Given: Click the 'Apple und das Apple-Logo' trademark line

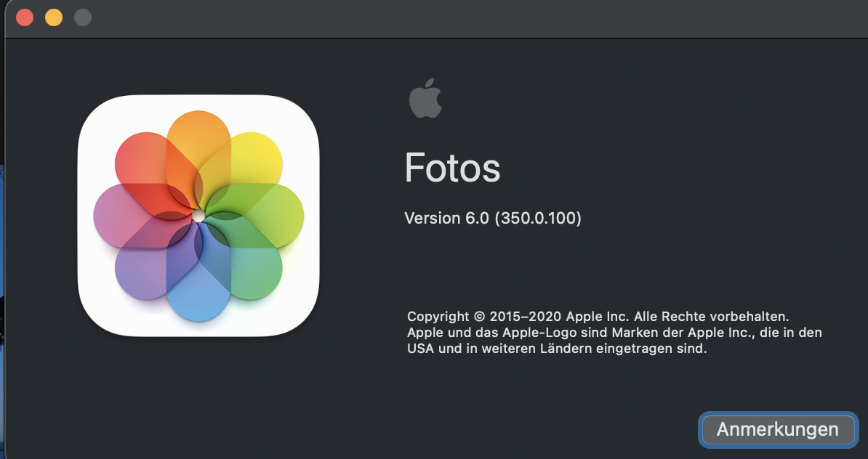Looking at the screenshot, I should (x=614, y=333).
